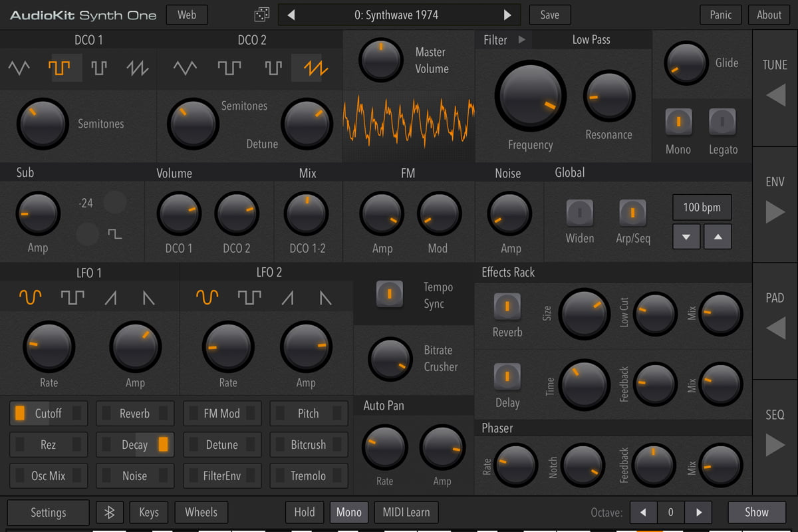Image resolution: width=798 pixels, height=532 pixels.
Task: Select LFO 1 sine wave shape
Action: coord(31,298)
